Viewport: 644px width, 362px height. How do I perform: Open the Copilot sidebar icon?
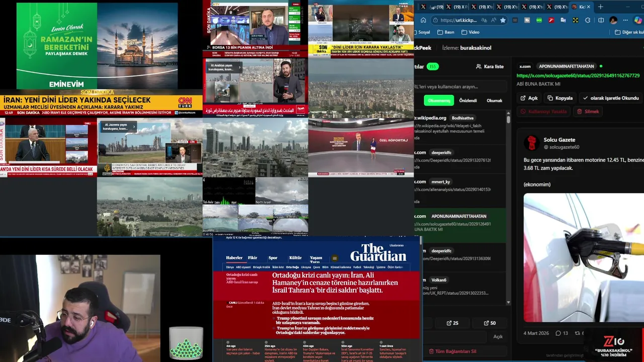(x=638, y=20)
